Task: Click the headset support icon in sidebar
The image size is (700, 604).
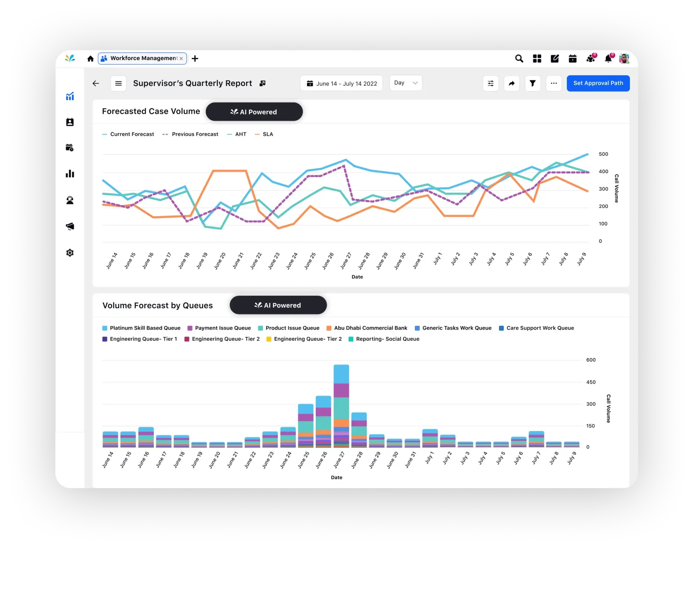Action: pyautogui.click(x=70, y=200)
